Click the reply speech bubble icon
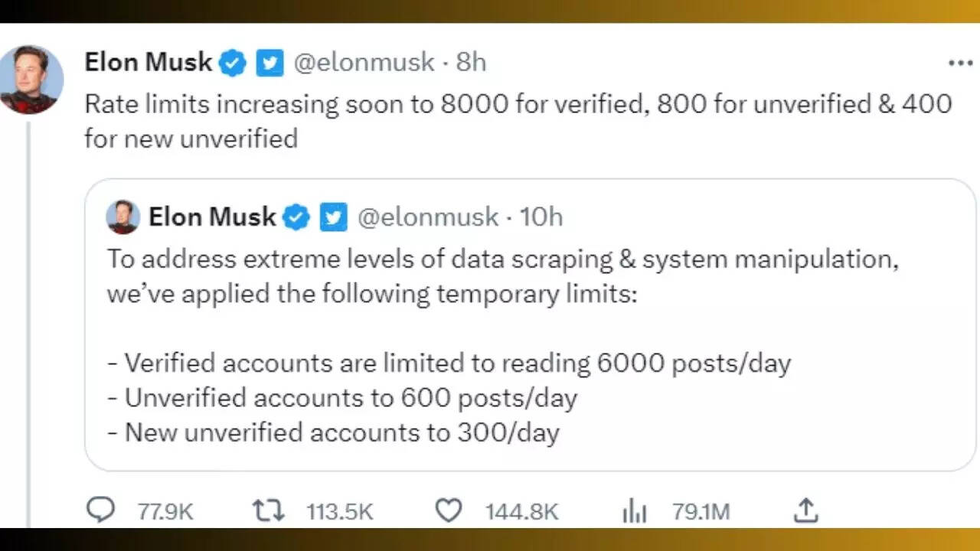Image resolution: width=980 pixels, height=551 pixels. 102,510
